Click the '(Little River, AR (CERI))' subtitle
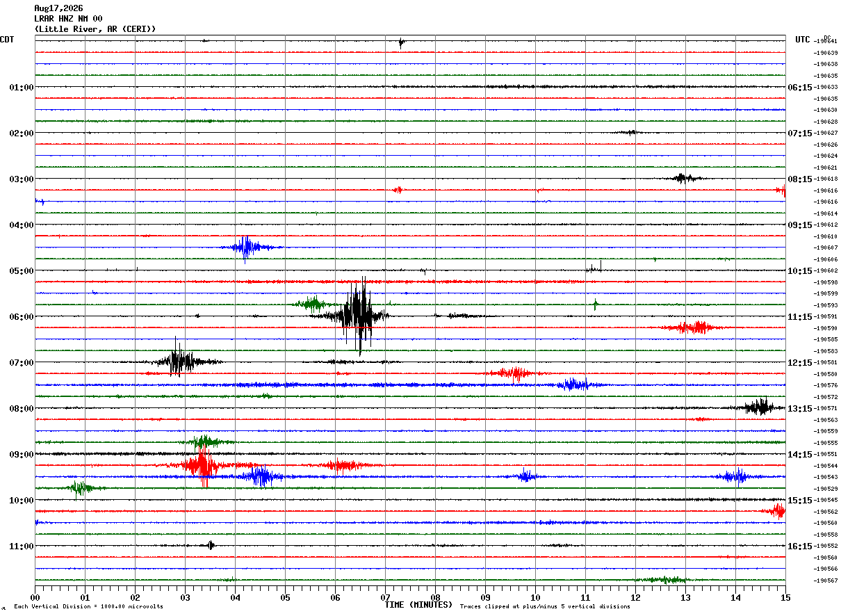Viewport: 841px width, 616px height. 95,29
